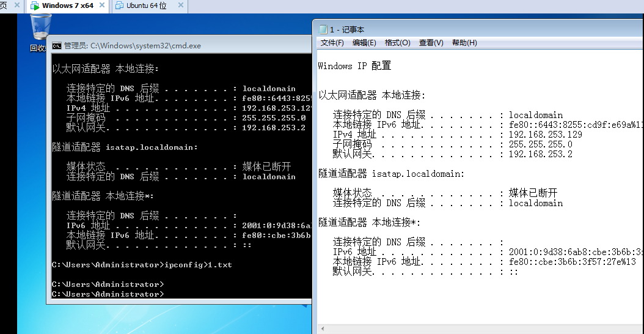Click the Ubuntu 64 位 tab VM icon
Image resolution: width=644 pixels, height=334 pixels.
[120, 6]
